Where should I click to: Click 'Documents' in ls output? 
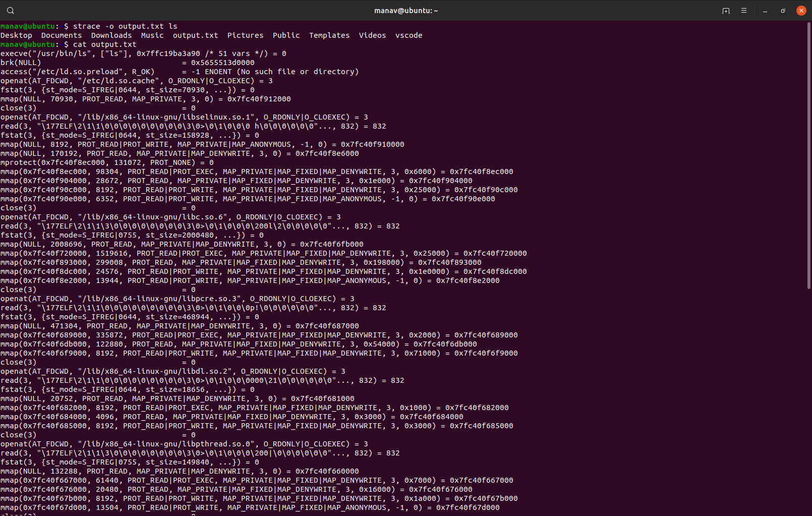pos(62,35)
